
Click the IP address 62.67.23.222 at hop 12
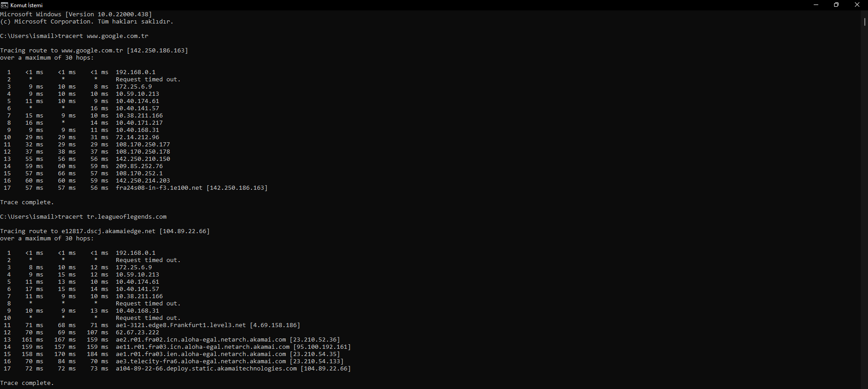pyautogui.click(x=138, y=333)
